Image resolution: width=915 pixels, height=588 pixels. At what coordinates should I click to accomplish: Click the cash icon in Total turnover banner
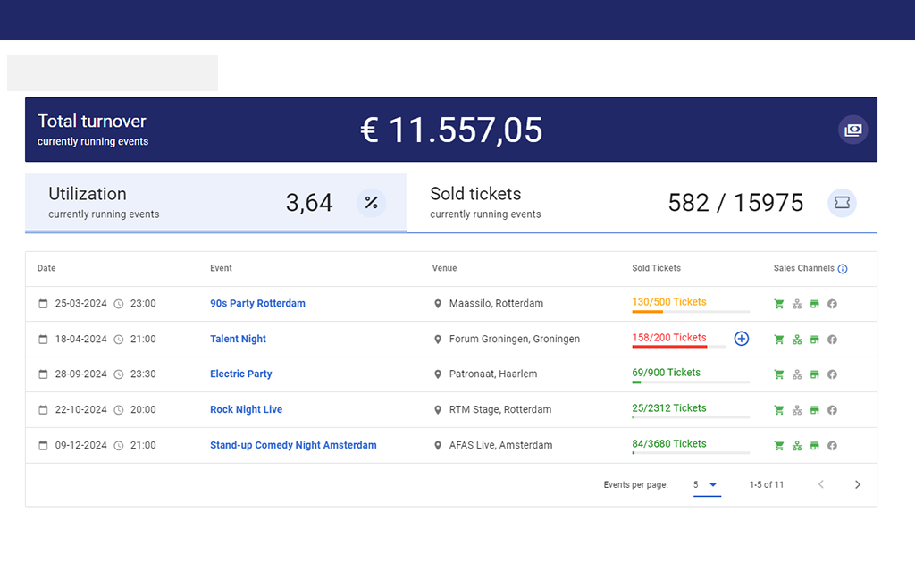[x=852, y=130]
